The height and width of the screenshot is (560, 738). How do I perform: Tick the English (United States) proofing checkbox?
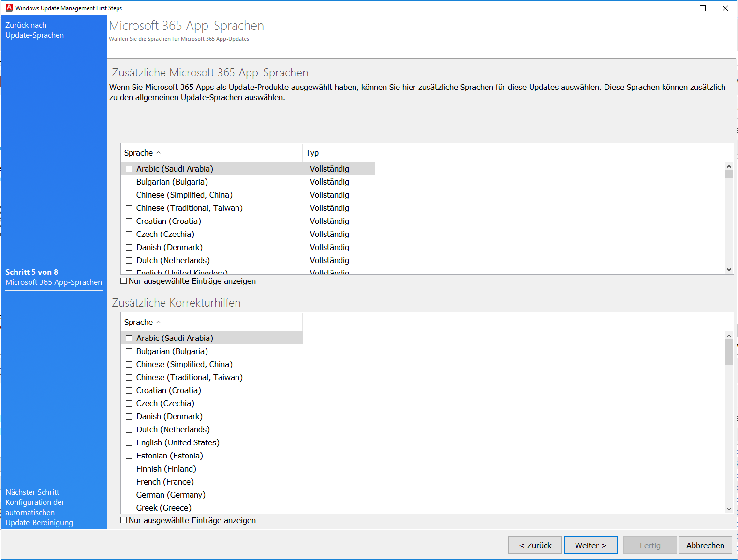click(129, 443)
